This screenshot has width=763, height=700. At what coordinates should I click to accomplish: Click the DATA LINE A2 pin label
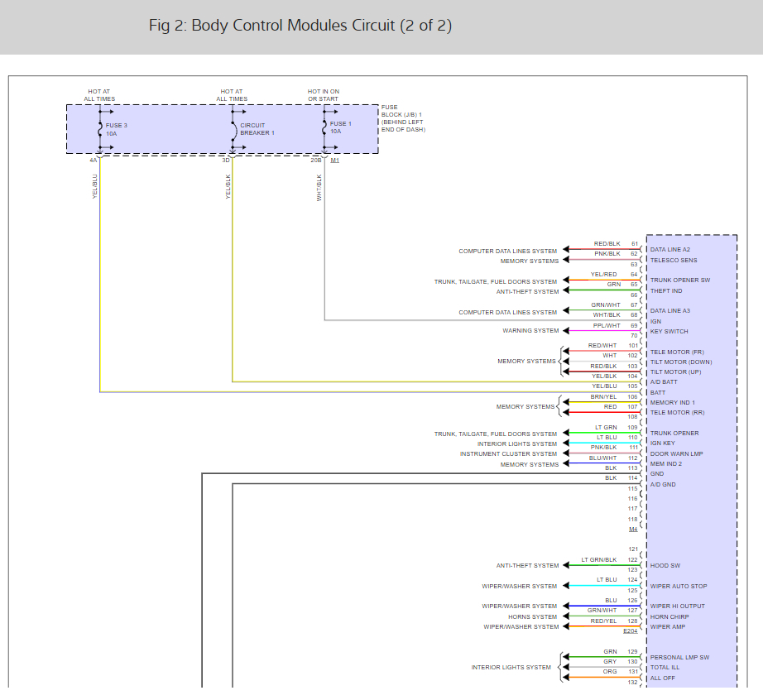pyautogui.click(x=670, y=250)
